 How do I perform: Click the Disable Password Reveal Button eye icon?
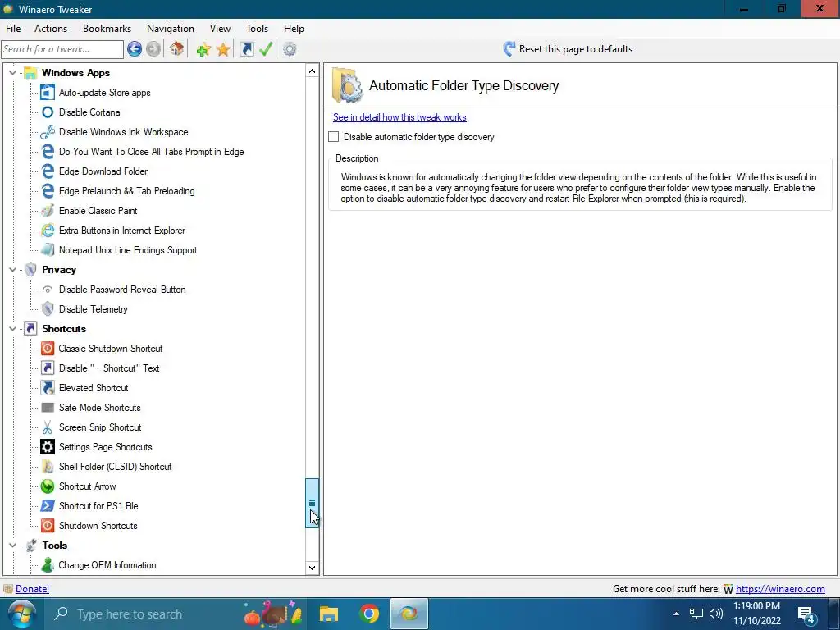point(48,290)
